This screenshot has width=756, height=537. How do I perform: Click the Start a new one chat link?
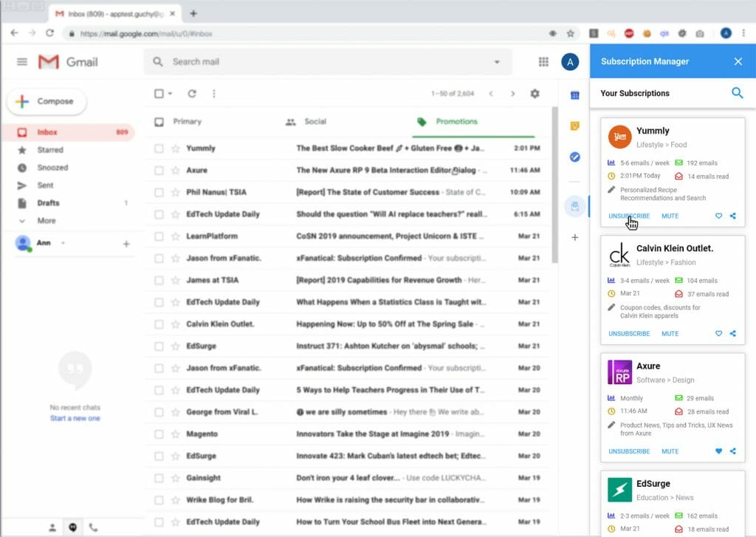tap(75, 418)
